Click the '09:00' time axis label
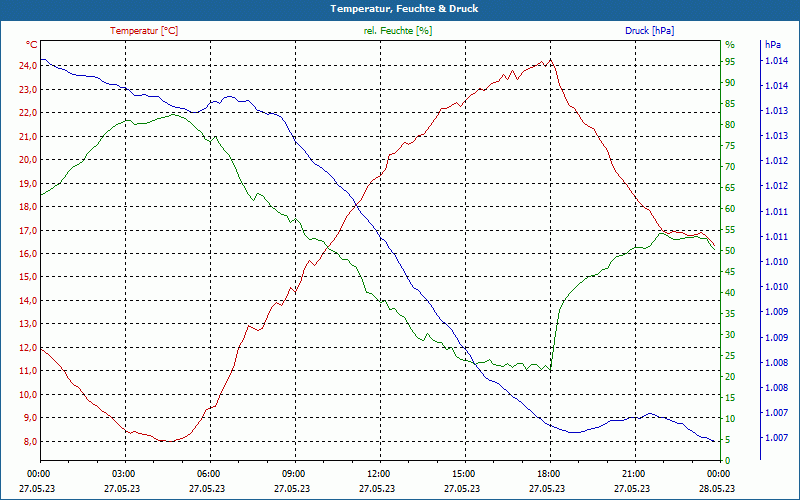This screenshot has width=800, height=500. point(295,473)
